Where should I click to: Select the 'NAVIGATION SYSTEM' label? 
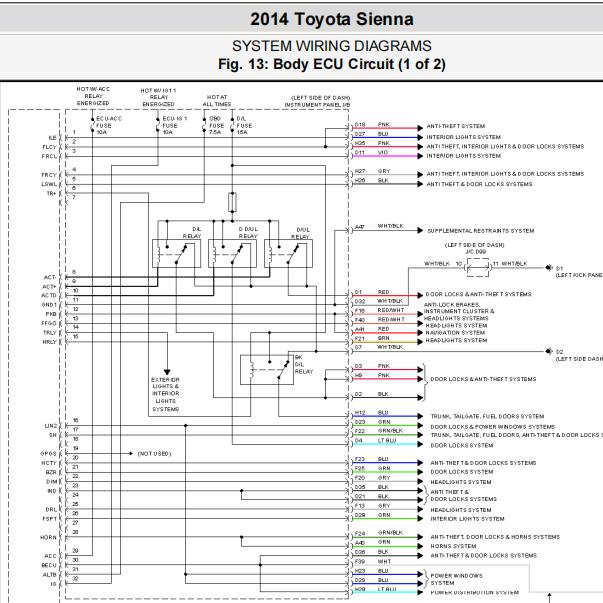point(455,333)
